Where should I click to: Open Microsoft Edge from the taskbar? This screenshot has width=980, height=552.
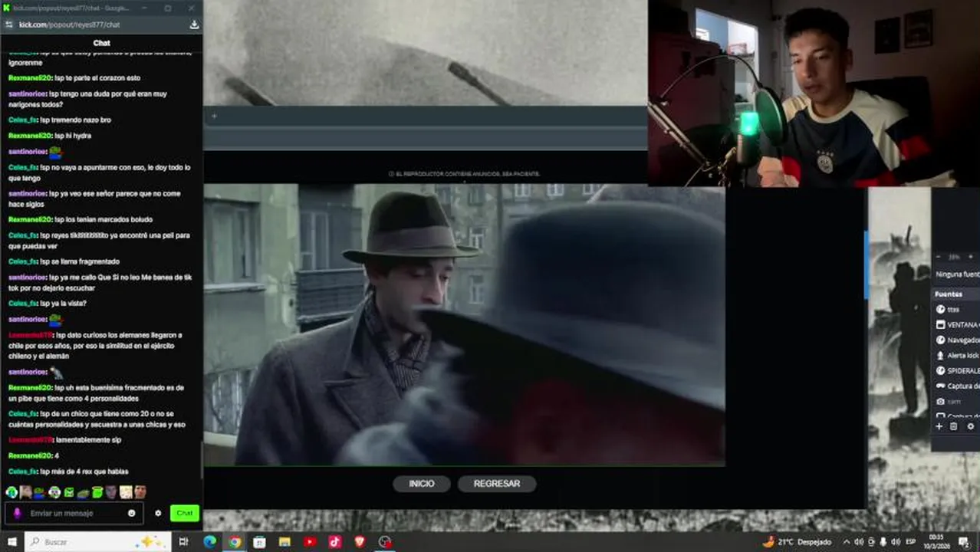click(209, 541)
